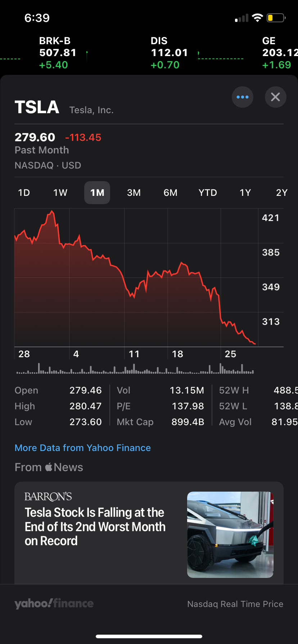Tap the volume bars below the chart

point(135,369)
